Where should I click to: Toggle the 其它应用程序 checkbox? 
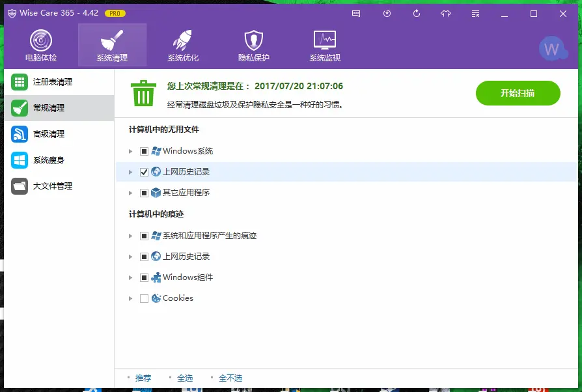point(144,193)
